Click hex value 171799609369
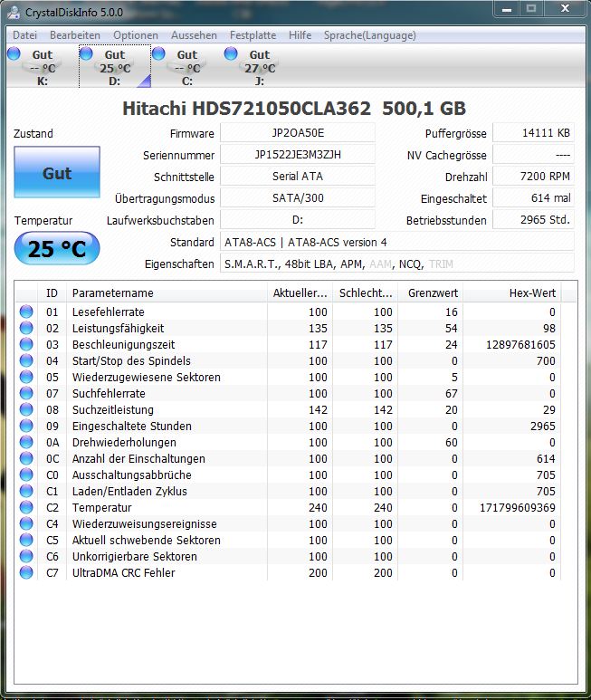 pos(518,508)
